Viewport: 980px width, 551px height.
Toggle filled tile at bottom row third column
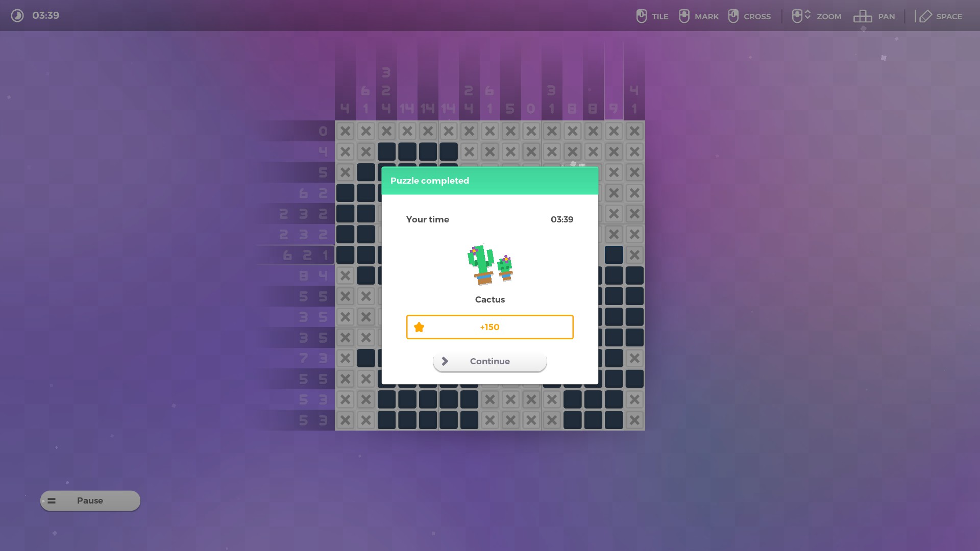click(x=387, y=420)
